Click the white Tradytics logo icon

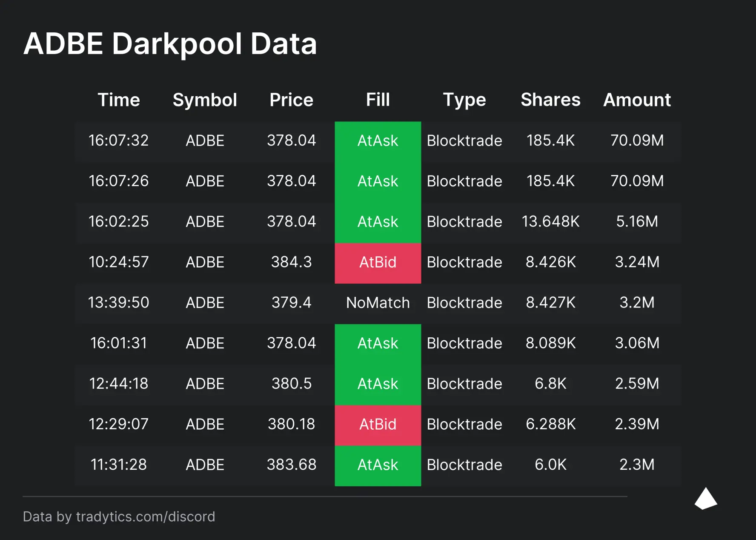coord(706,499)
